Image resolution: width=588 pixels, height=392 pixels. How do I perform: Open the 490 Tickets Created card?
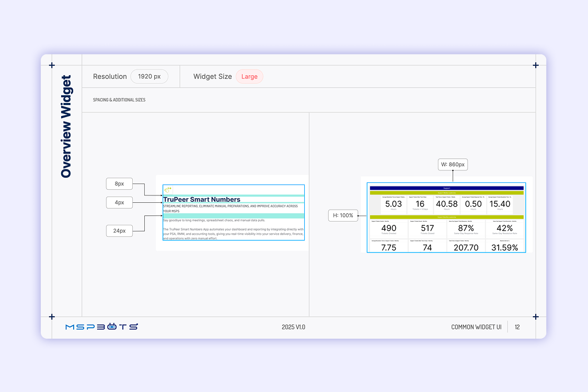[389, 229]
